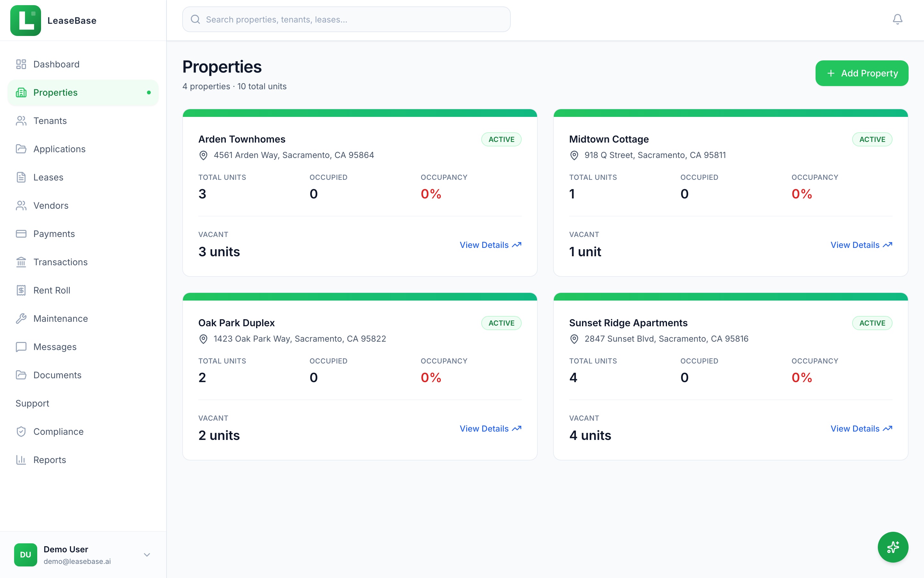This screenshot has height=578, width=924.
Task: Click the demo@leasebase.ai email text
Action: (x=77, y=561)
